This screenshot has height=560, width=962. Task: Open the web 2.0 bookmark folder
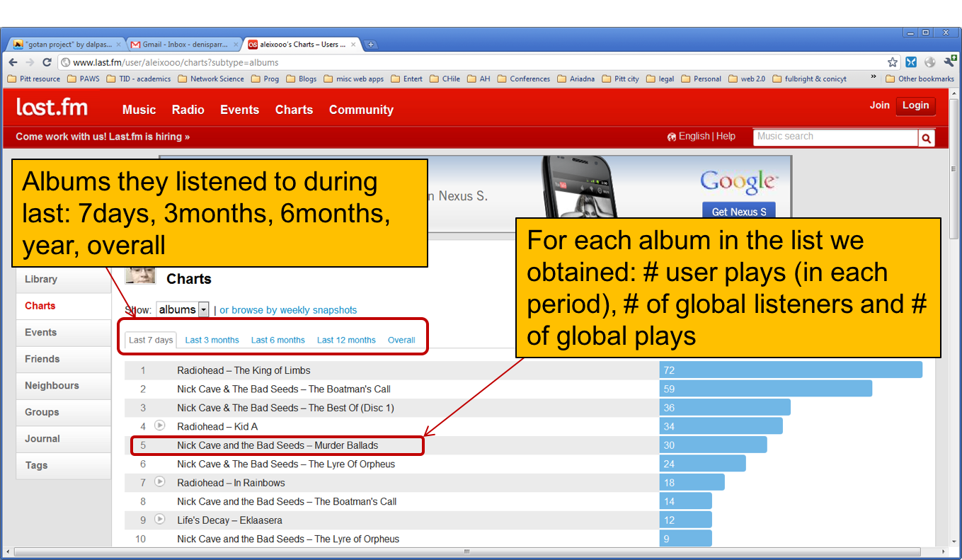747,79
